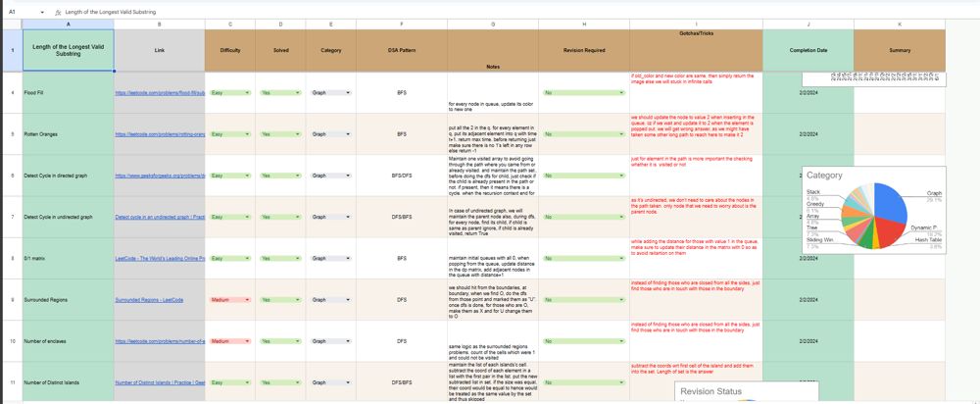Viewport: 980px width, 404px height.
Task: Select the Completion Date header cell
Action: [x=808, y=49]
